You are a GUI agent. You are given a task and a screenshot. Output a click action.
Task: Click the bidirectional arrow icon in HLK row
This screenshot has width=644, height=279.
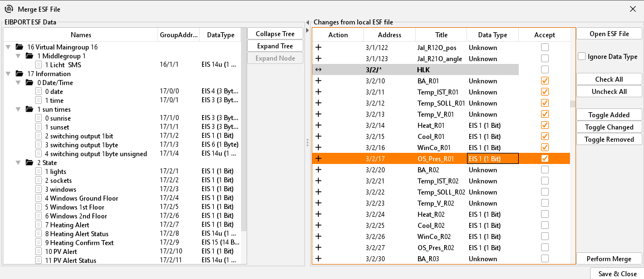[x=318, y=70]
